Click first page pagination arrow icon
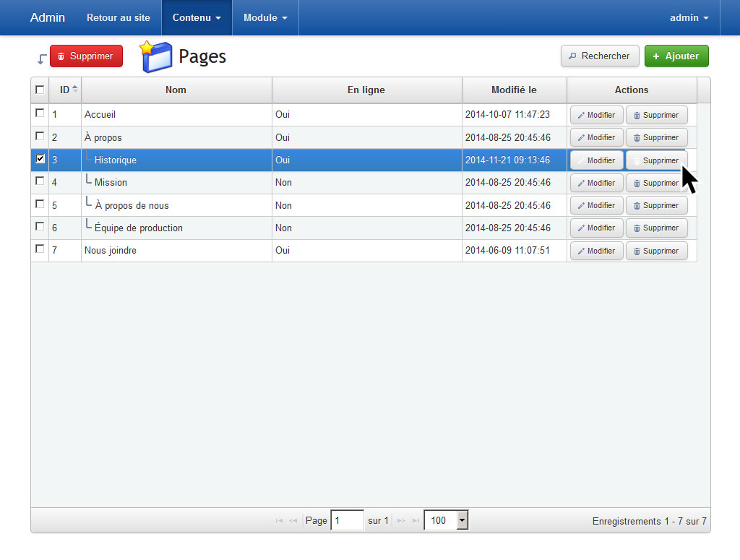 click(x=279, y=521)
